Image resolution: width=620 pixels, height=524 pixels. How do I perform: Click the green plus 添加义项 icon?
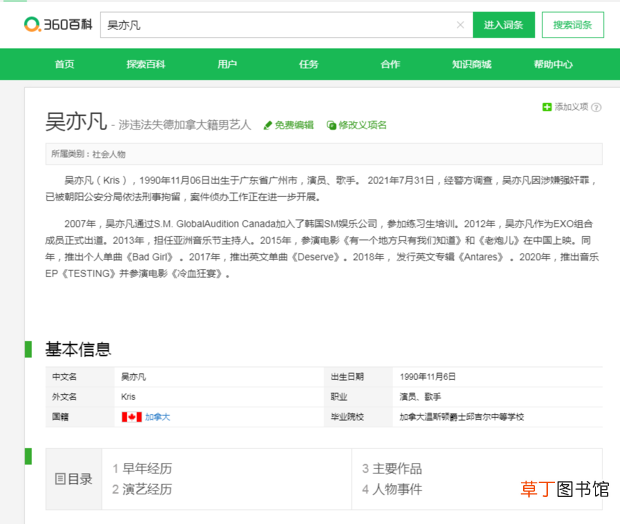547,107
